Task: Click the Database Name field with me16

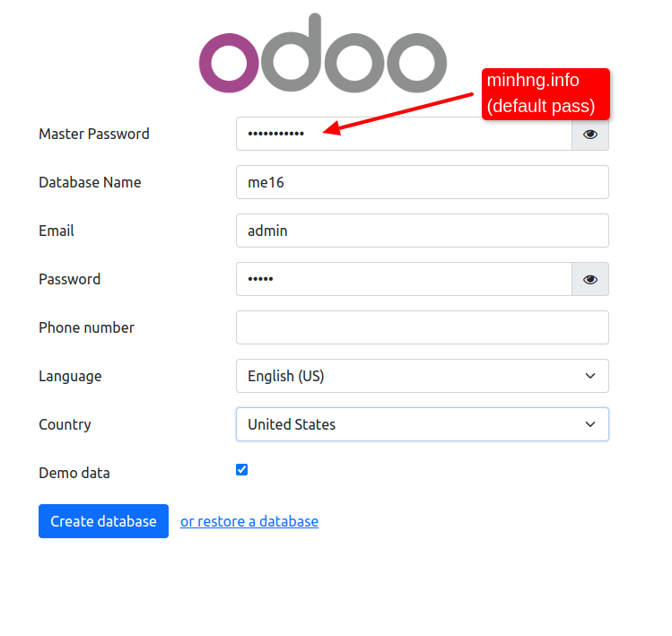Action: [423, 182]
